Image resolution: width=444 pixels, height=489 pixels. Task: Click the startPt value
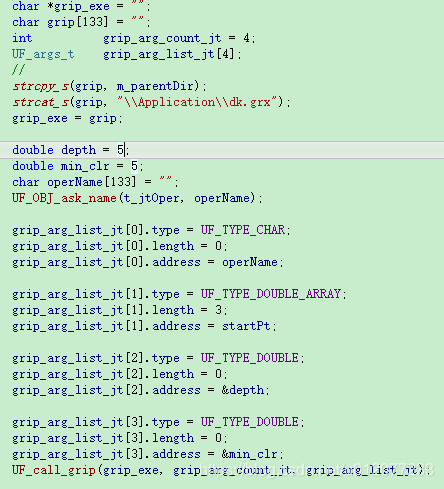(246, 326)
